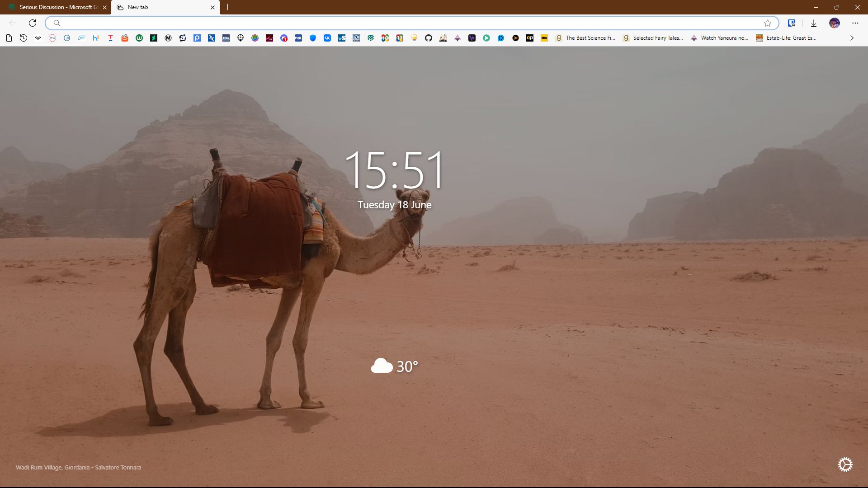This screenshot has height=488, width=868.
Task: Open the IMDb bookmark icon
Action: (544, 38)
